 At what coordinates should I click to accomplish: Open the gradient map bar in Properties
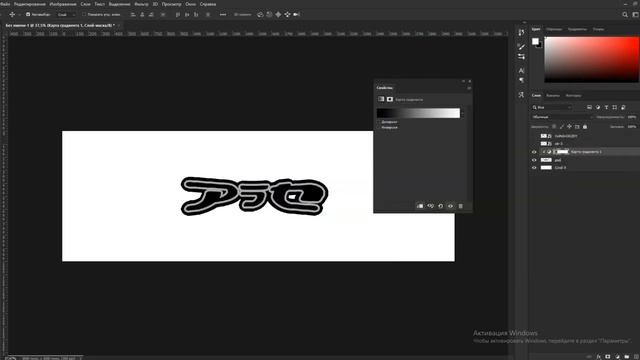click(x=418, y=113)
